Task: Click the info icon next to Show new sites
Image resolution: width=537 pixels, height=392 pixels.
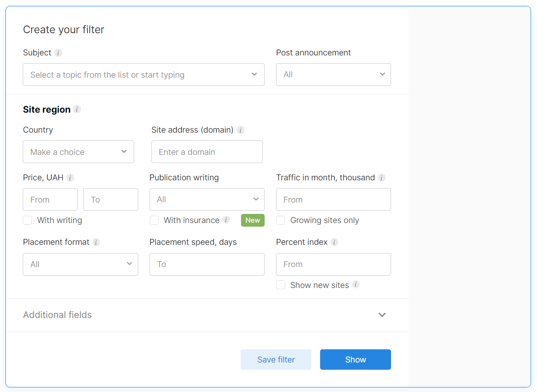Action: point(356,285)
